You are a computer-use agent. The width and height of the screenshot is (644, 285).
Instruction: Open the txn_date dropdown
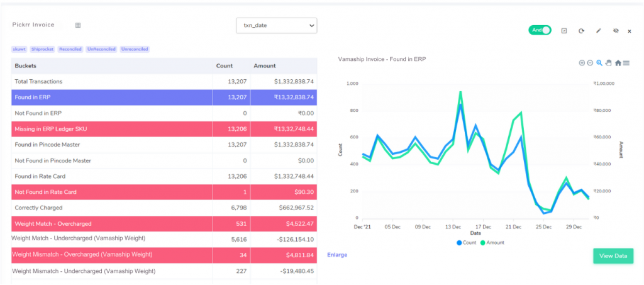tap(277, 25)
